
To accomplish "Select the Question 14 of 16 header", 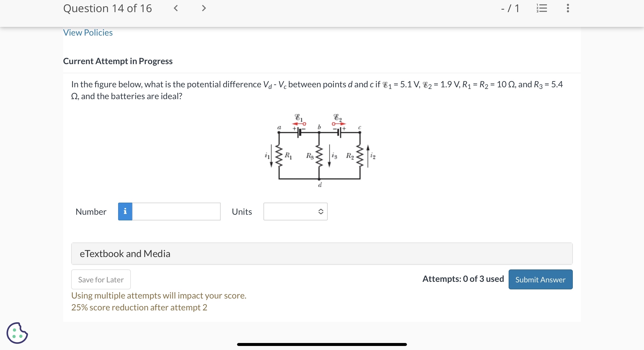I will click(x=107, y=8).
